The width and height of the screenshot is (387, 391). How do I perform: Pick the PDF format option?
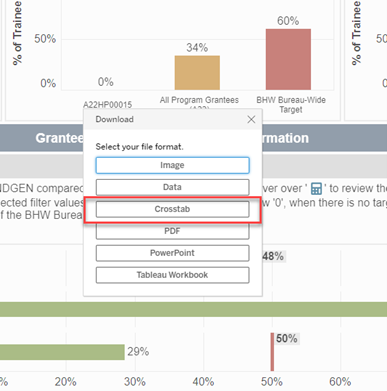click(x=172, y=231)
